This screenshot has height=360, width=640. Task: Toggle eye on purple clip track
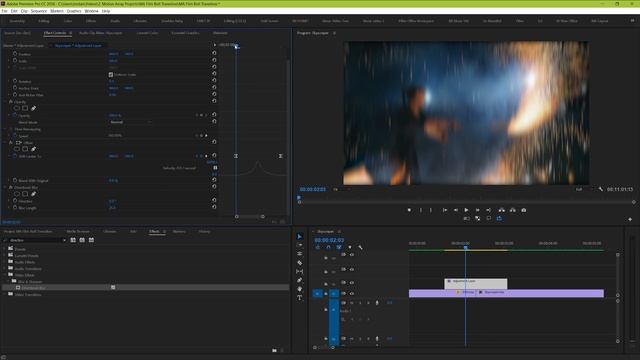pos(352,293)
